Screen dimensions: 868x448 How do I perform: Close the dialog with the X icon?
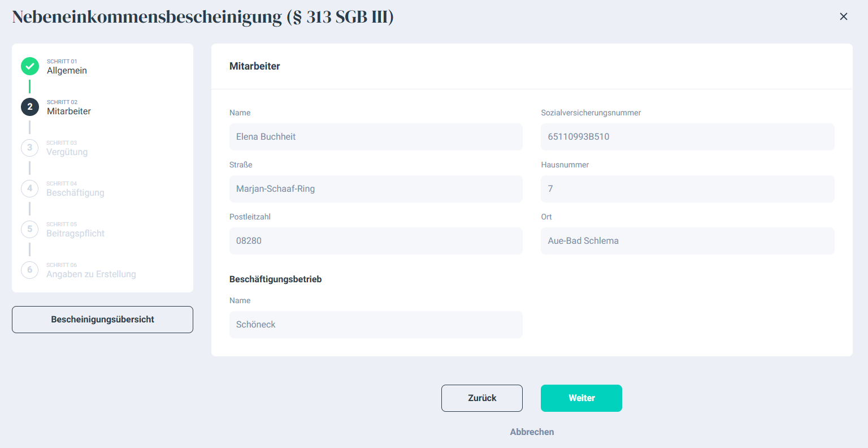pos(843,17)
